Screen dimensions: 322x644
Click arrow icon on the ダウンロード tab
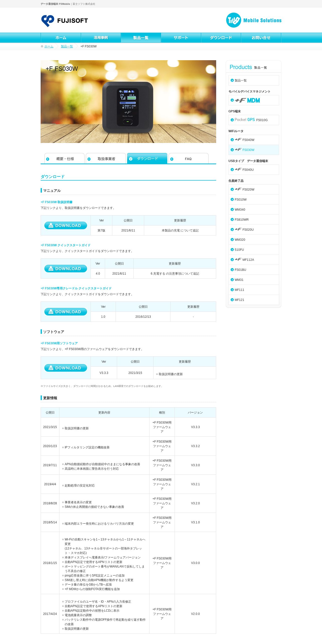[131, 159]
